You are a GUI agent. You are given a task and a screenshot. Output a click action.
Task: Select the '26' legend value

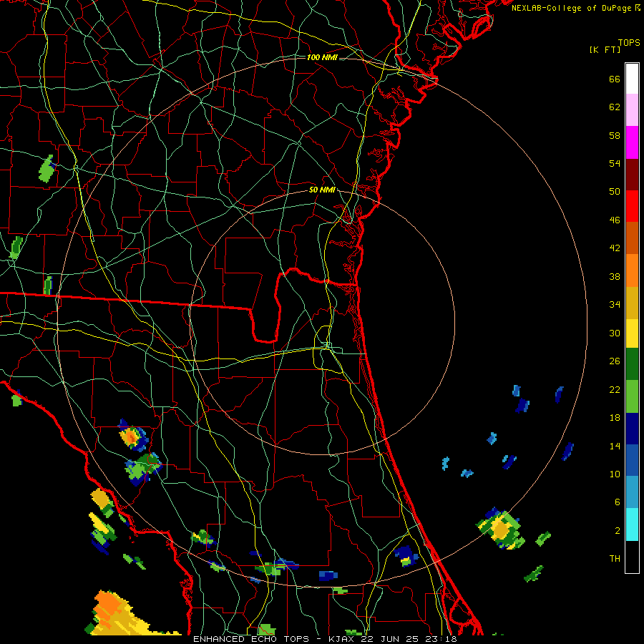click(x=615, y=361)
